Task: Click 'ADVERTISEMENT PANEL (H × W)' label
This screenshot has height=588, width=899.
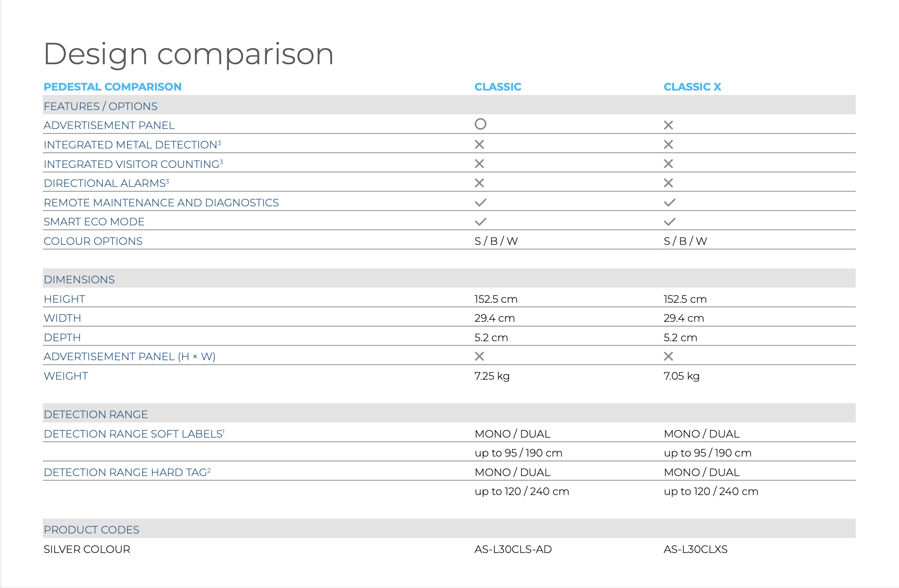Action: [130, 357]
